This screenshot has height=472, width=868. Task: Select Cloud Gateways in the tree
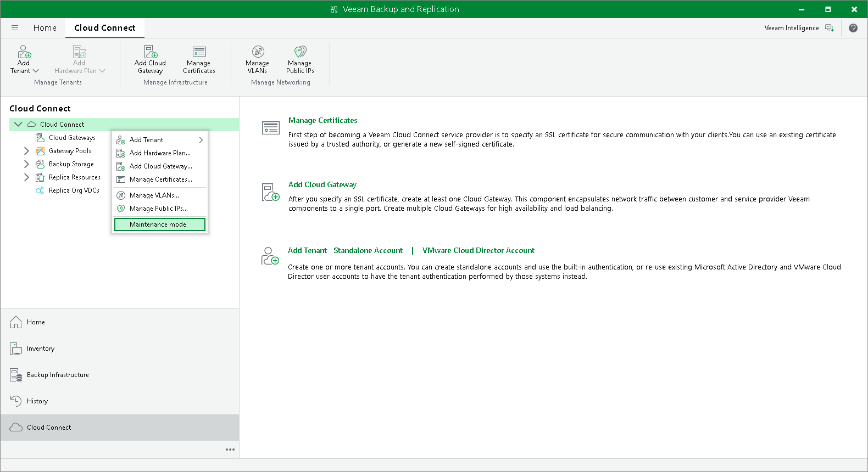(72, 138)
